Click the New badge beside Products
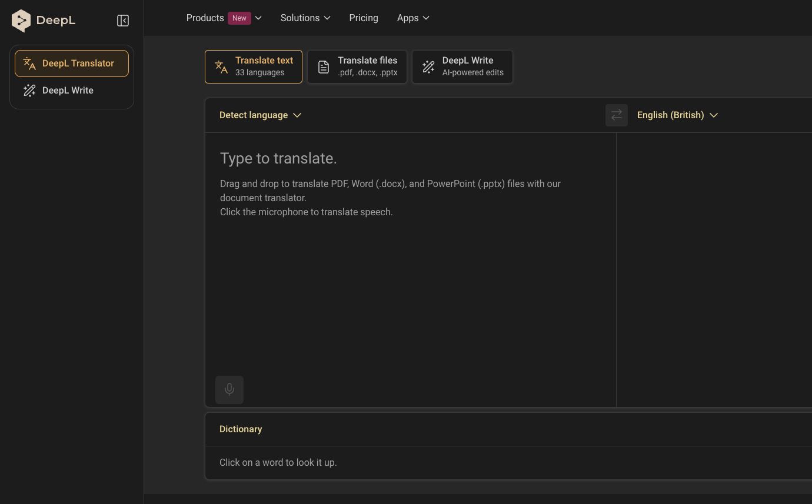 [239, 18]
